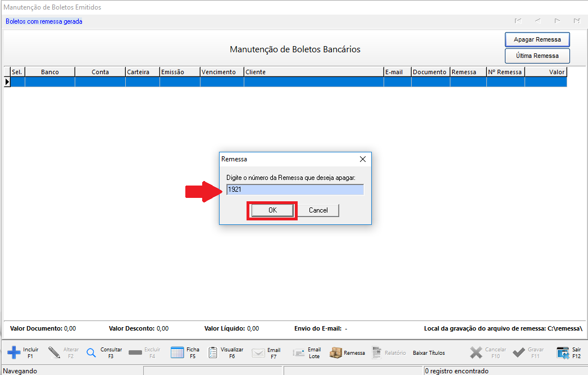The height and width of the screenshot is (375, 588).
Task: Click 'Boletos com remessa gerada' text
Action: pos(44,21)
